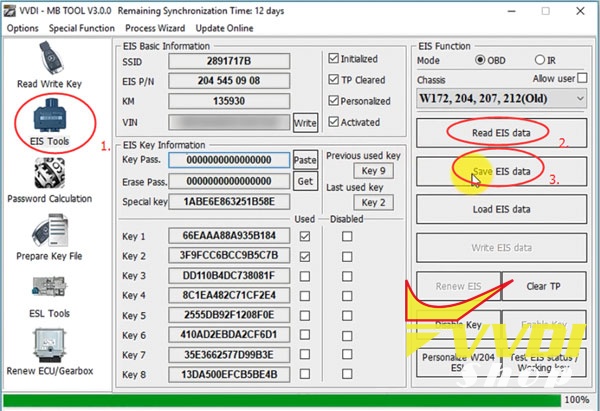Screen dimensions: 600x411
Task: Check the Disabled box for Key 8
Action: point(347,374)
